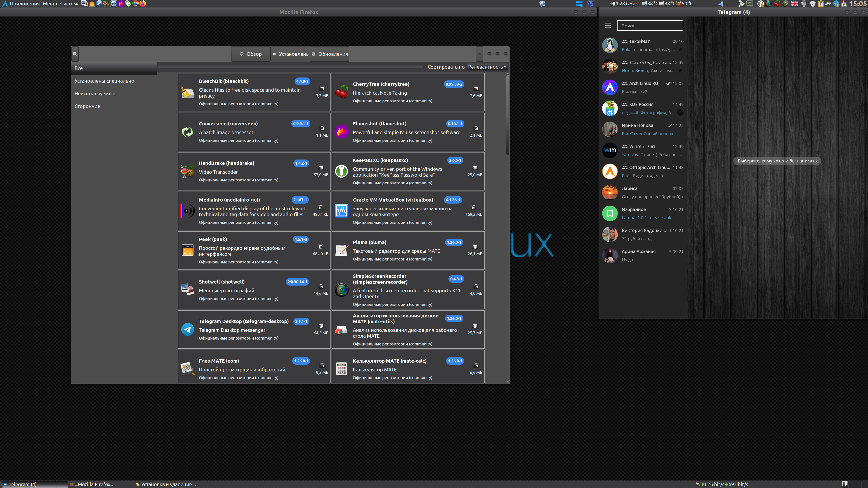Open the Telegram hamburger menu
Viewport: 868px width, 488px height.
click(608, 26)
